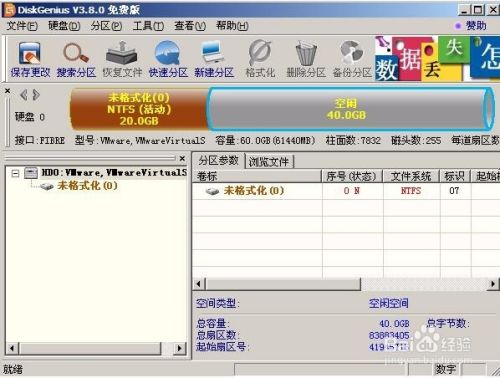Switch to Browse Files (浏览文件) tab
The width and height of the screenshot is (500, 378).
click(269, 162)
